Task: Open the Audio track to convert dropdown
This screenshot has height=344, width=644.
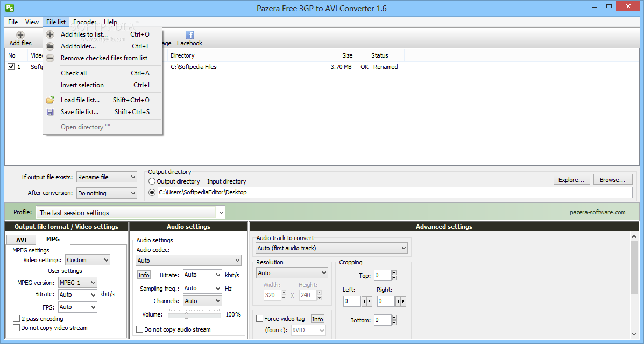Action: [x=332, y=248]
